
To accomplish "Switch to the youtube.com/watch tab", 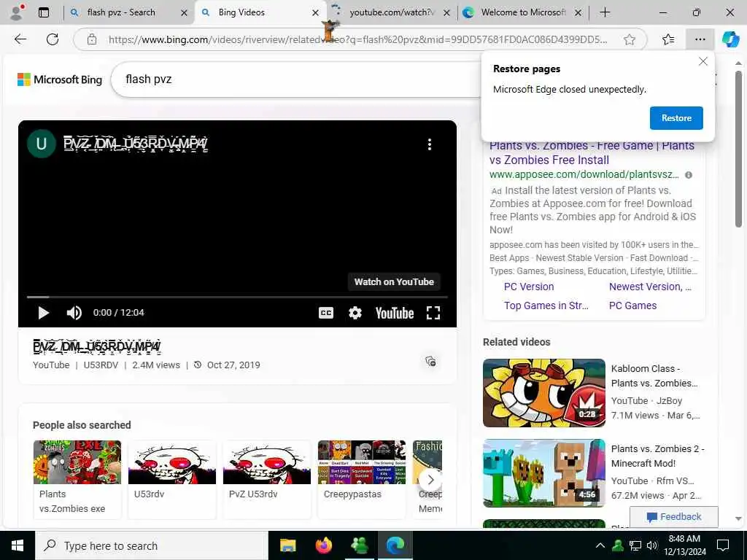I will [x=392, y=12].
